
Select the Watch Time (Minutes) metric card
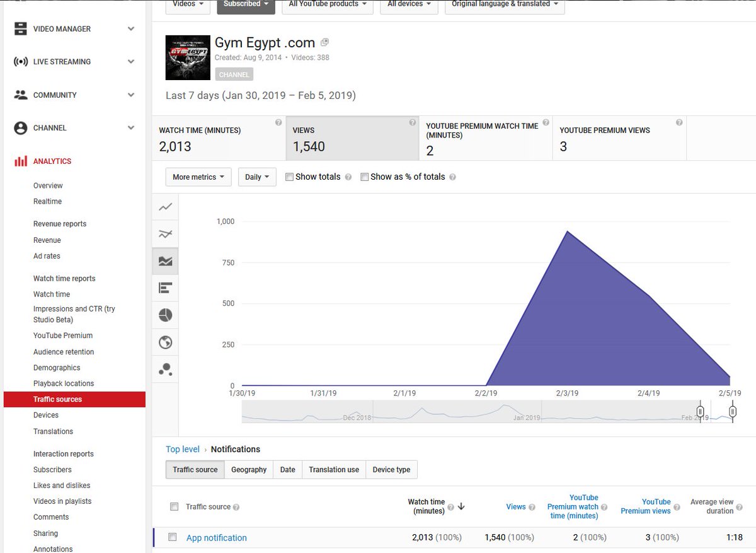[219, 138]
